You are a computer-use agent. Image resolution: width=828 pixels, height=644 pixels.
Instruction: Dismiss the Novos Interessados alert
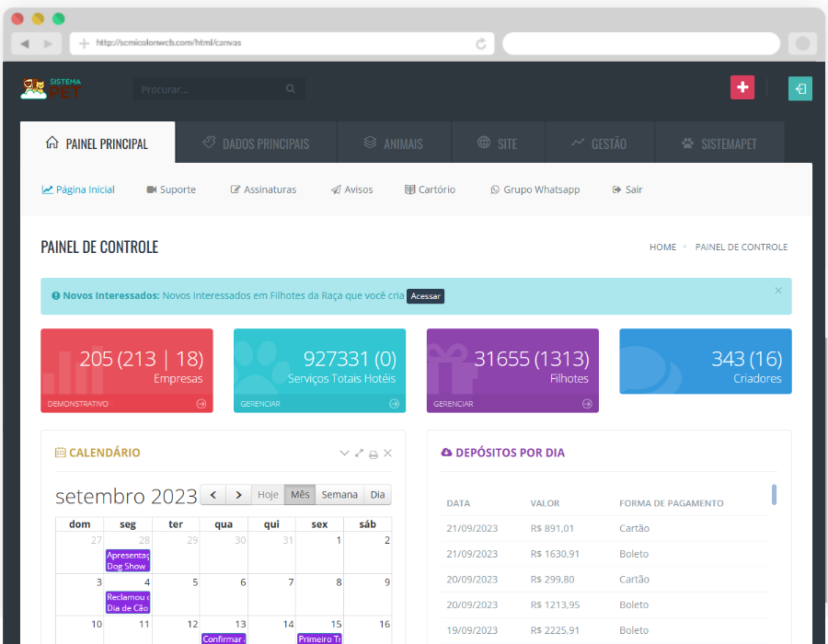777,291
